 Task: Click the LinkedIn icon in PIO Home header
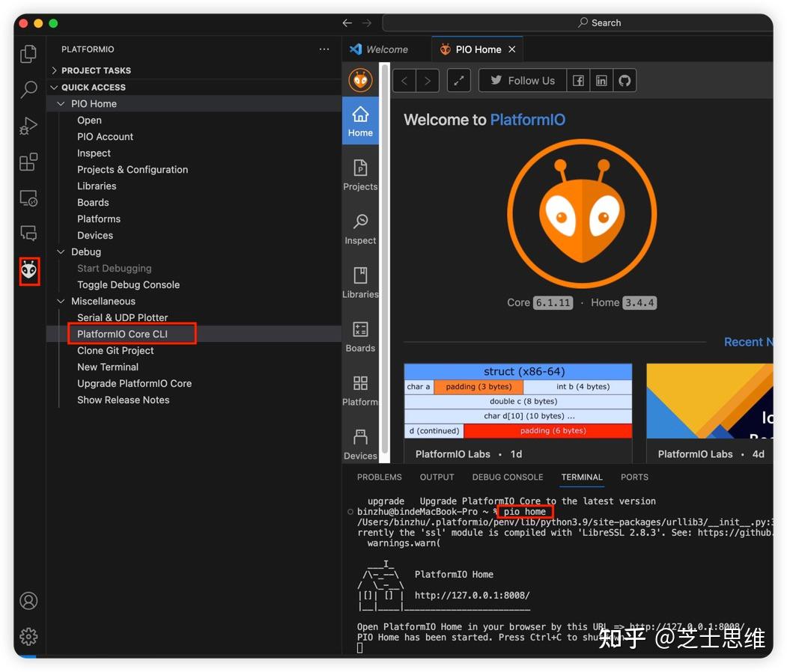pyautogui.click(x=601, y=80)
